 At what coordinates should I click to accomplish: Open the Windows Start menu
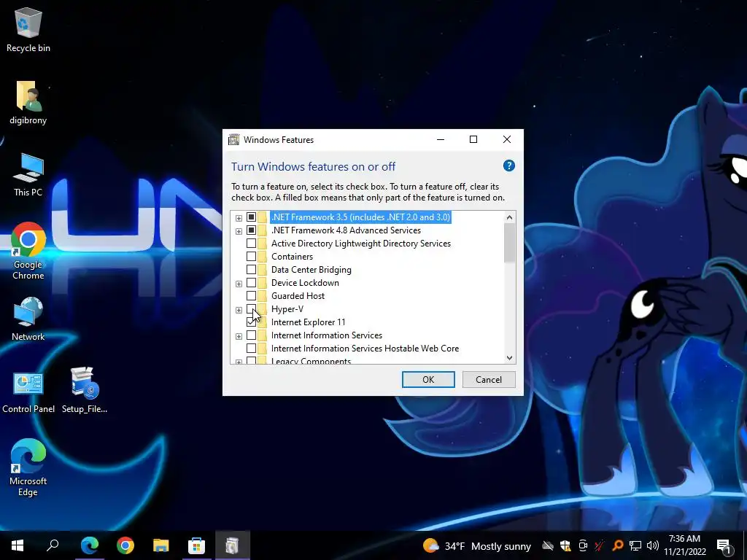pos(18,545)
